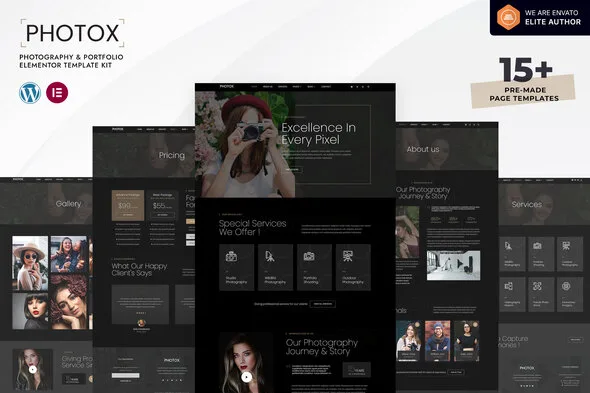590x393 pixels.
Task: Click the 'Excellence In Every Pixel' headline
Action: coord(318,134)
